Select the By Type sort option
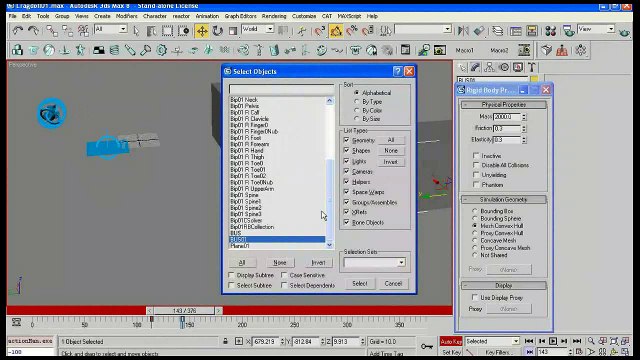Viewport: 640px width, 360px height. click(x=356, y=102)
